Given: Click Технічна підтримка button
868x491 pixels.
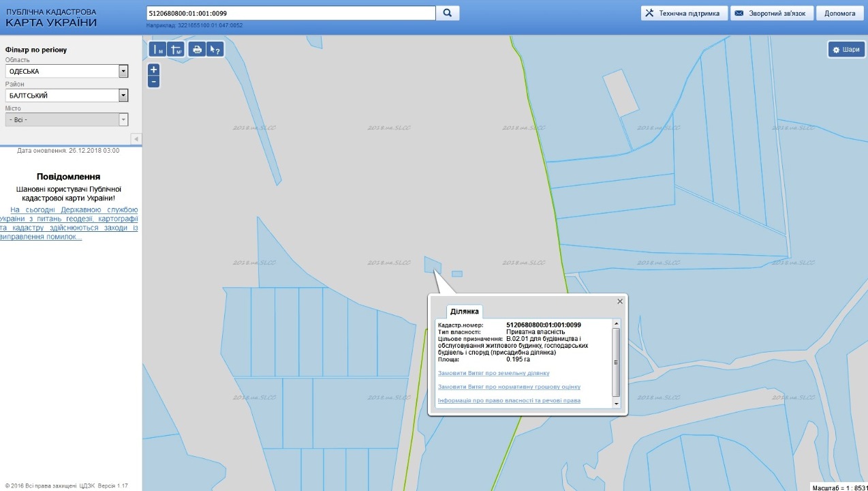Looking at the screenshot, I should coord(683,13).
